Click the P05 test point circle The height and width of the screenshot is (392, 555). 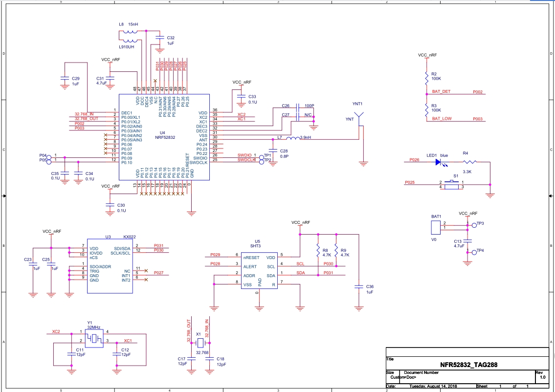click(49, 162)
